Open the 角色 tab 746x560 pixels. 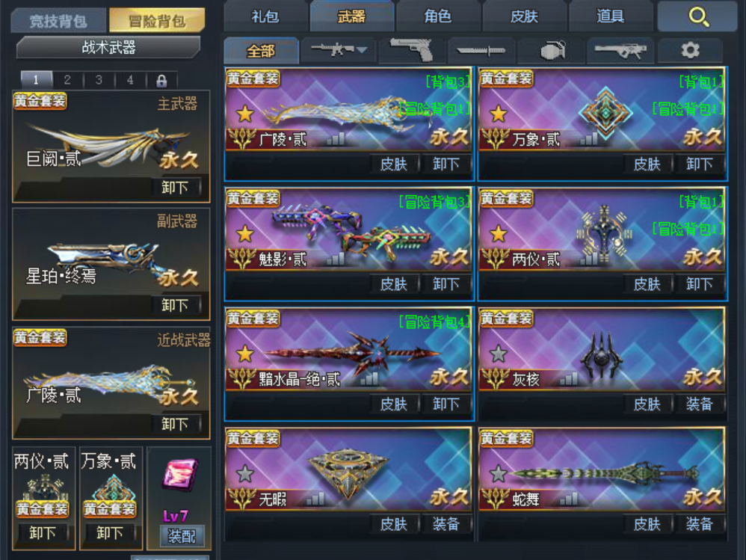tap(438, 16)
